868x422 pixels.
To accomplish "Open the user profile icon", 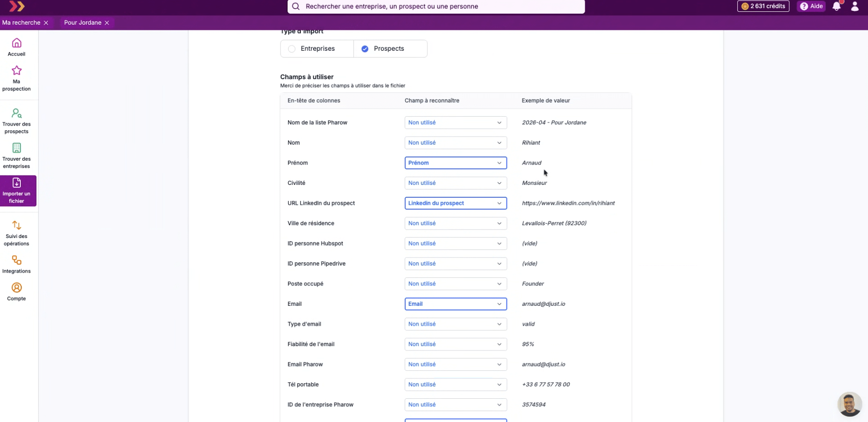I will point(855,6).
